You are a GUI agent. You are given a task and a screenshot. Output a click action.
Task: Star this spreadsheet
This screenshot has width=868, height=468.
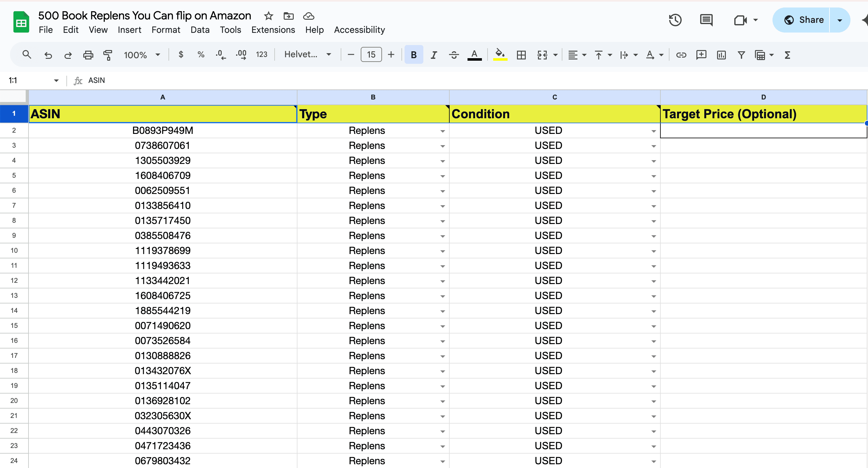(x=269, y=16)
